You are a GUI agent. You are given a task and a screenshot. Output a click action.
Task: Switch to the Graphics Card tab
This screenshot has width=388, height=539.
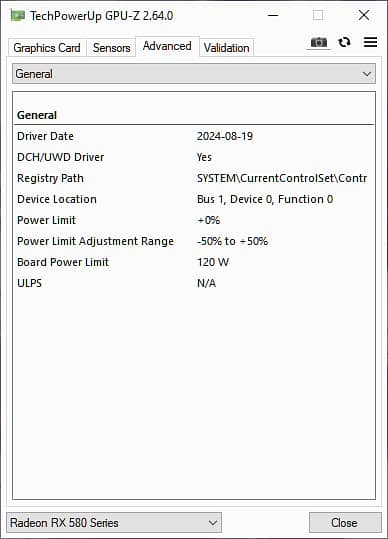[47, 48]
